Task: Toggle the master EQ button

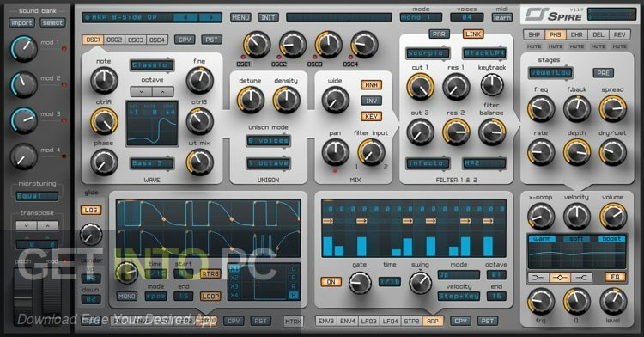Action: click(x=615, y=277)
